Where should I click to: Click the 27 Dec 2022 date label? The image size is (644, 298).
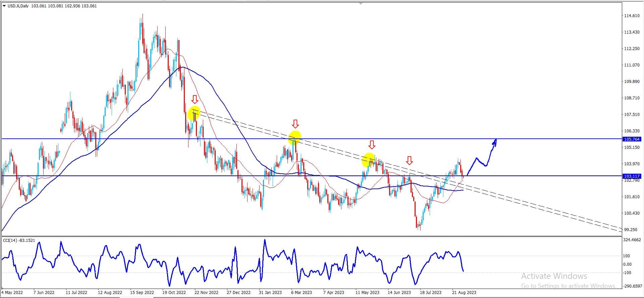238,293
